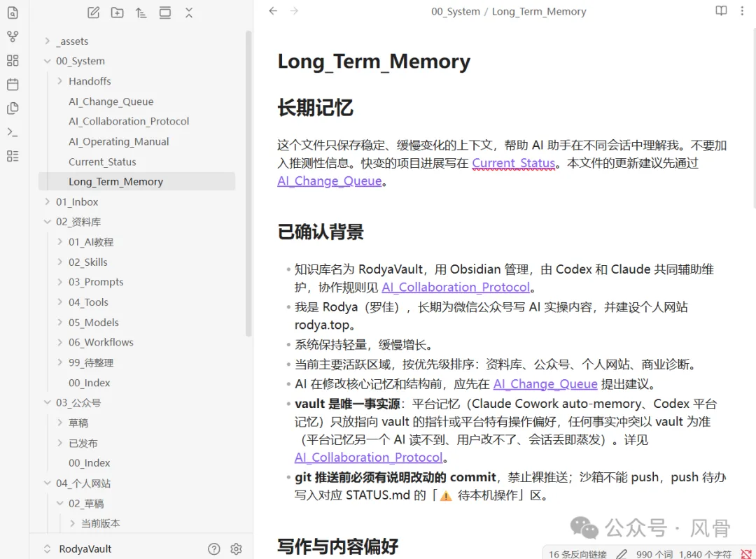Open daily note calendar icon
Viewport: 756px width, 559px height.
(x=13, y=85)
